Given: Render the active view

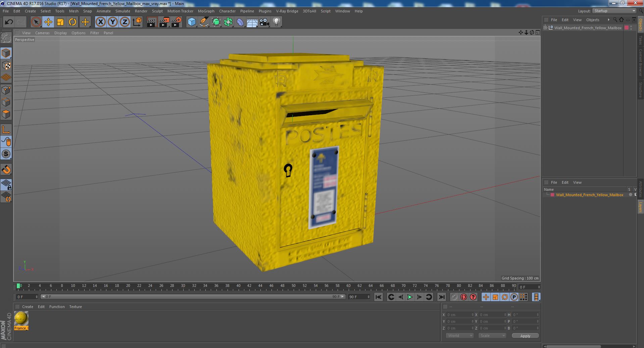Looking at the screenshot, I should pyautogui.click(x=152, y=22).
